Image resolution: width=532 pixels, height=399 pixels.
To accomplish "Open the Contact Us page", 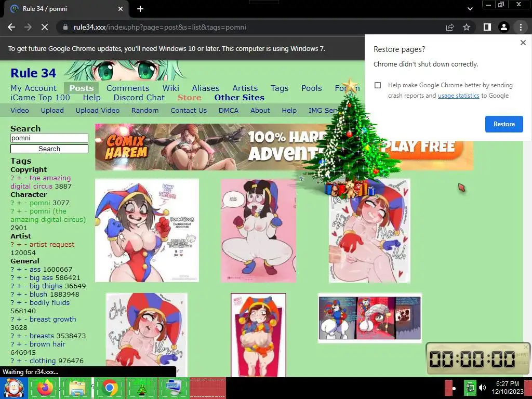I will (189, 111).
